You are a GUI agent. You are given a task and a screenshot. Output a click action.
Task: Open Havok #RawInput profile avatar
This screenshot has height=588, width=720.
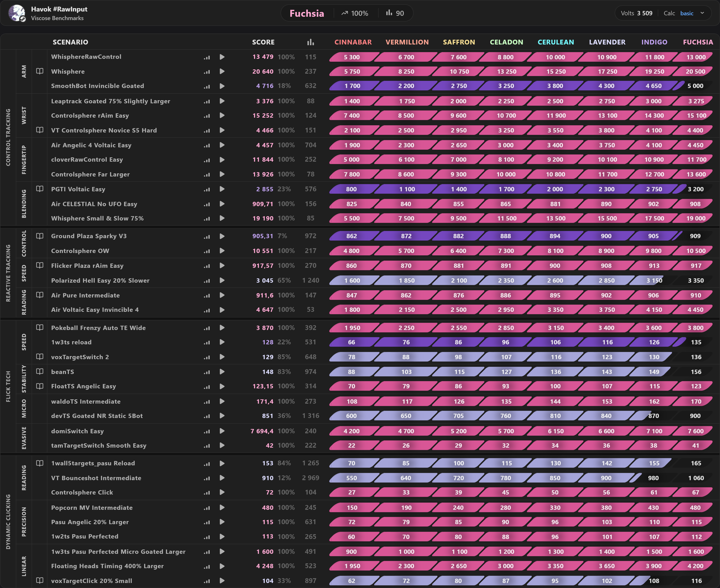pos(17,13)
